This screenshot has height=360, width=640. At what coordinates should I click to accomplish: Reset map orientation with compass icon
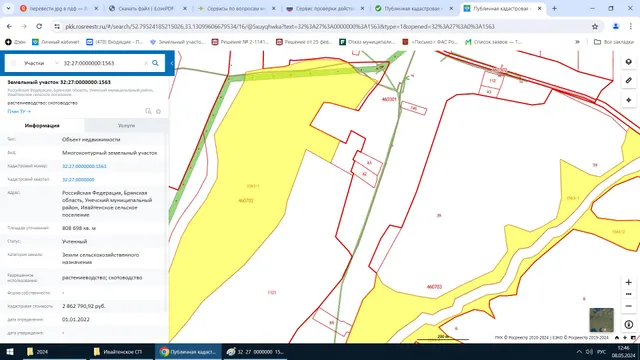pos(629,324)
